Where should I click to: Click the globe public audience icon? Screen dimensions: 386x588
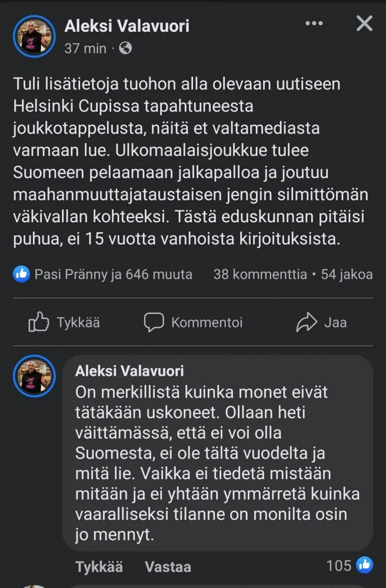pyautogui.click(x=125, y=48)
